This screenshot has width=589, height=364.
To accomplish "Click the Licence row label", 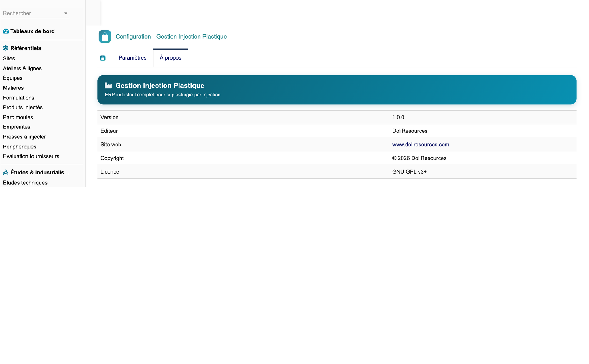I will (110, 172).
